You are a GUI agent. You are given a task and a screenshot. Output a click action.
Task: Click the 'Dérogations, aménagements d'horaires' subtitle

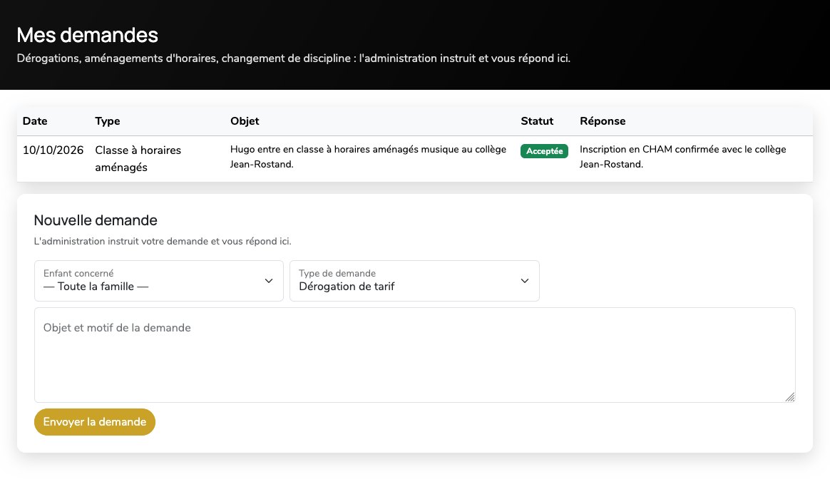point(294,58)
